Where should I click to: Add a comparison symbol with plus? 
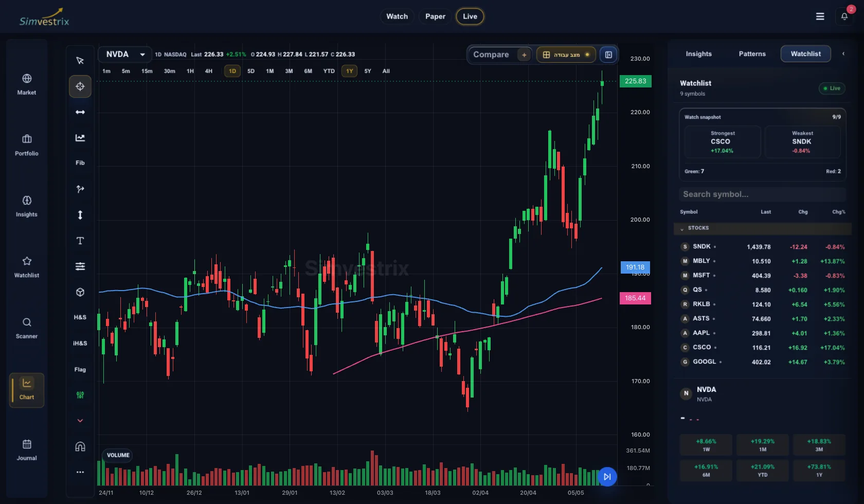tap(524, 55)
